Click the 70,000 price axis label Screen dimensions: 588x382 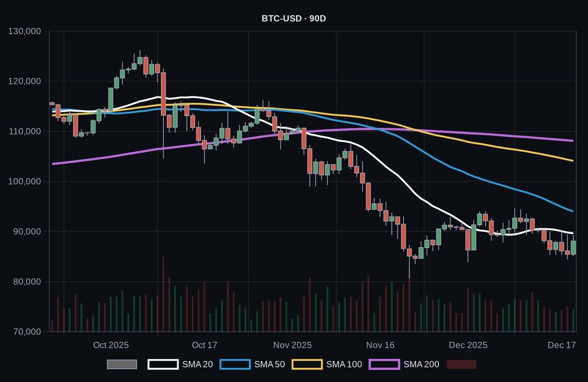[x=27, y=332]
